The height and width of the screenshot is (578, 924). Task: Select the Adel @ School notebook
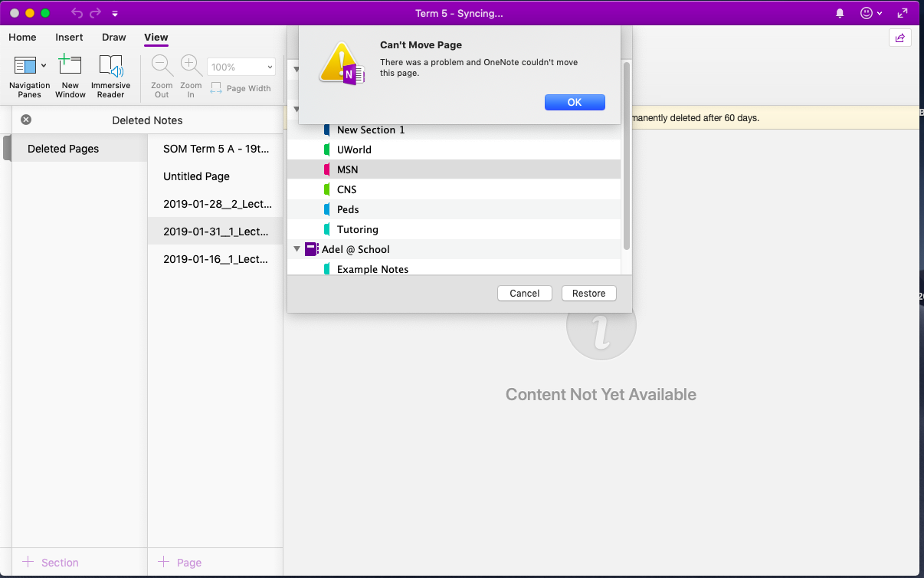(454, 249)
